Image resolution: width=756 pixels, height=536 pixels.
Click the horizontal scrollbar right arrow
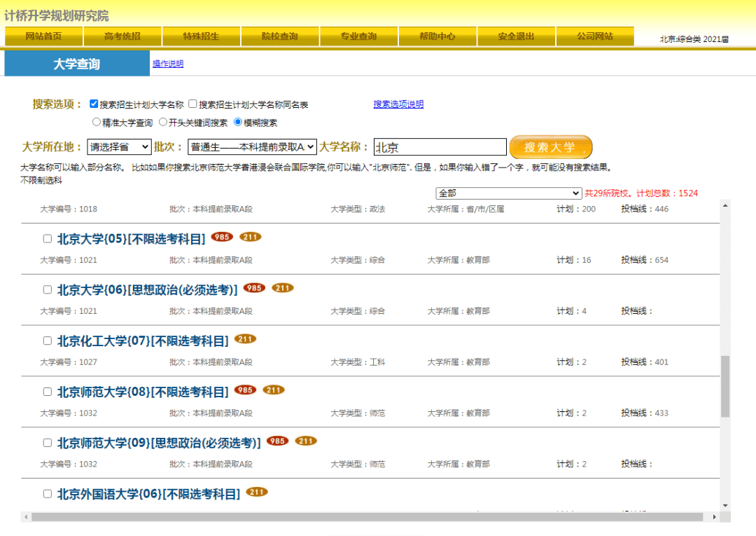click(x=714, y=517)
